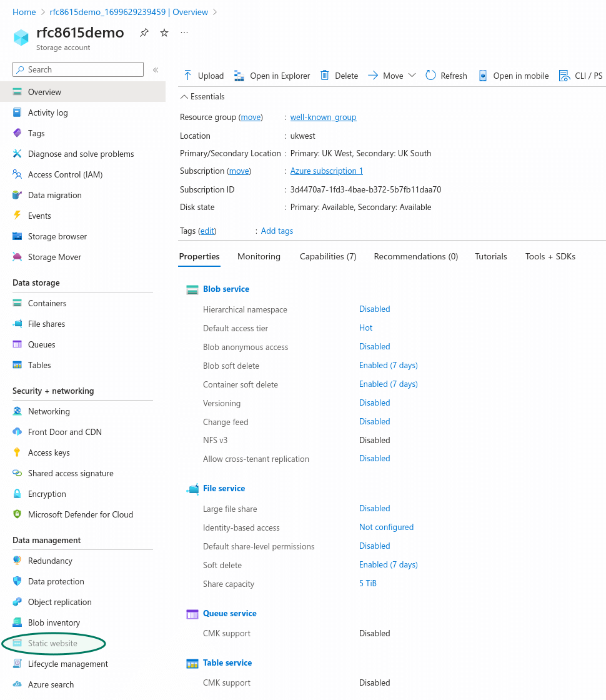Image resolution: width=606 pixels, height=700 pixels.
Task: Click the Data migration icon
Action: 17,195
